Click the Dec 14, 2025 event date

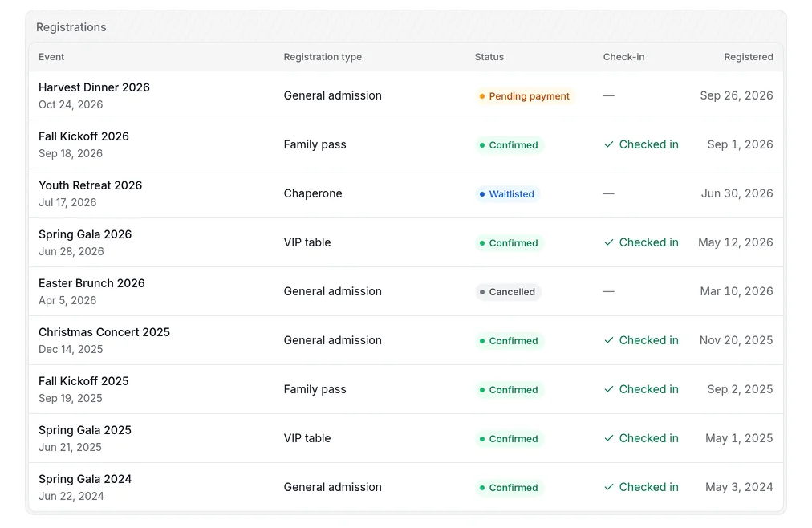(71, 349)
